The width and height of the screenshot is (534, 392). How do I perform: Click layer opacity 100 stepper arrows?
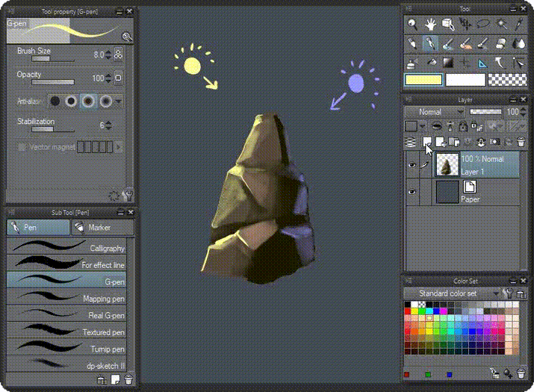tap(524, 112)
